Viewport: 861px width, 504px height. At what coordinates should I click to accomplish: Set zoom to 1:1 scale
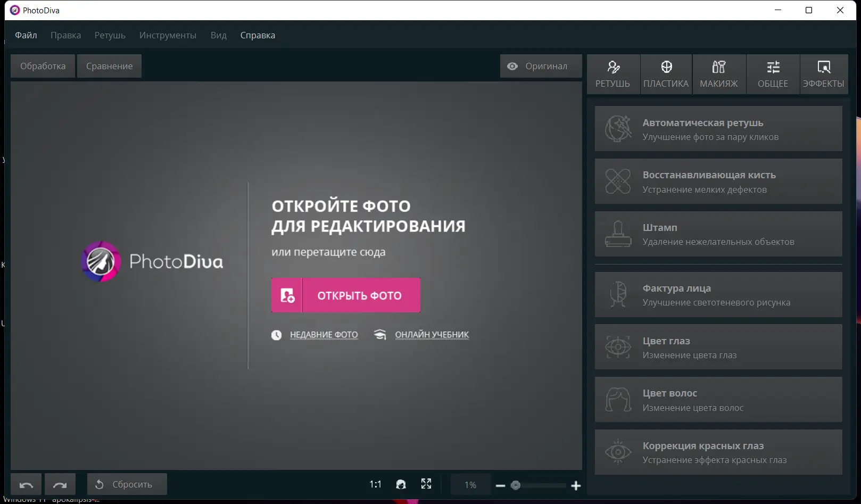pos(376,484)
